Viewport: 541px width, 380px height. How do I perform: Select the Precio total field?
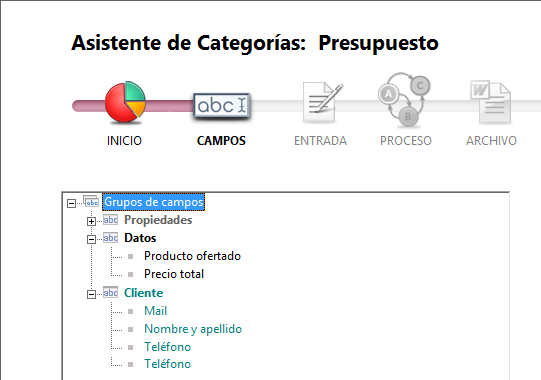[174, 274]
